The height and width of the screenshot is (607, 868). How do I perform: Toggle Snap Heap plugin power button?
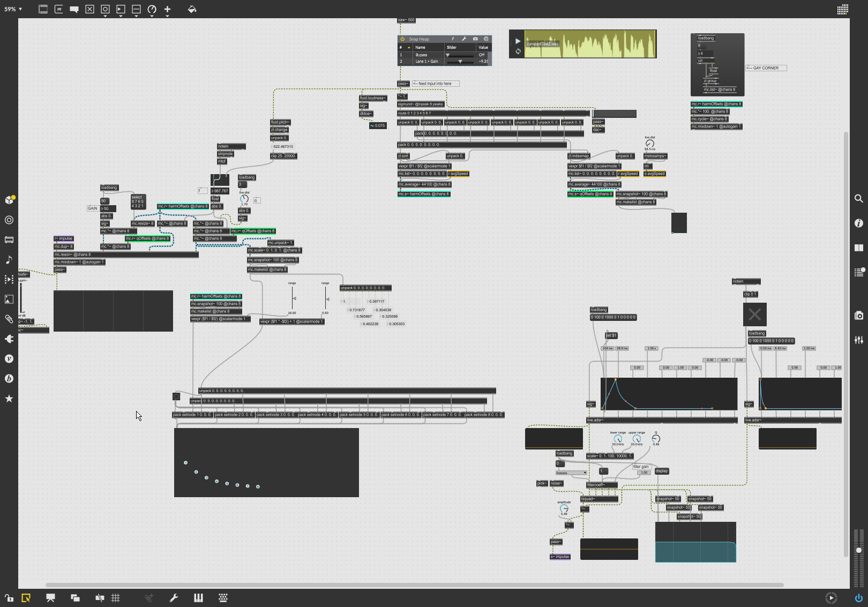402,39
